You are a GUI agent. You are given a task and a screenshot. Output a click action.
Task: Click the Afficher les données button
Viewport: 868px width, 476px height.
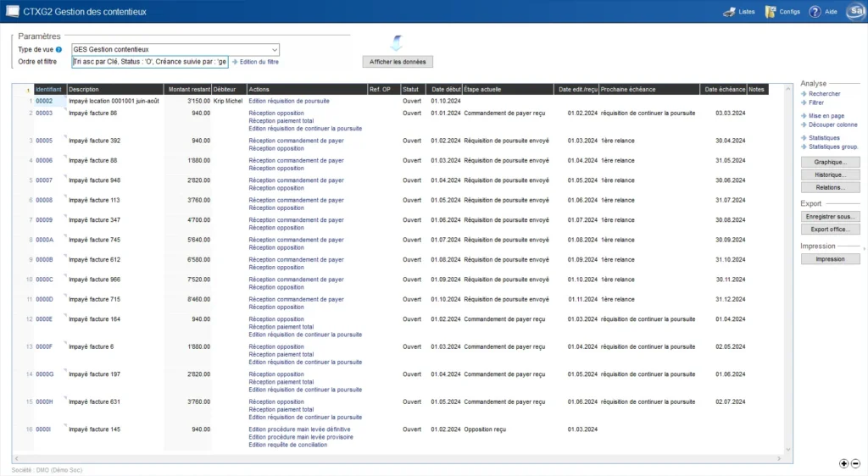point(398,62)
